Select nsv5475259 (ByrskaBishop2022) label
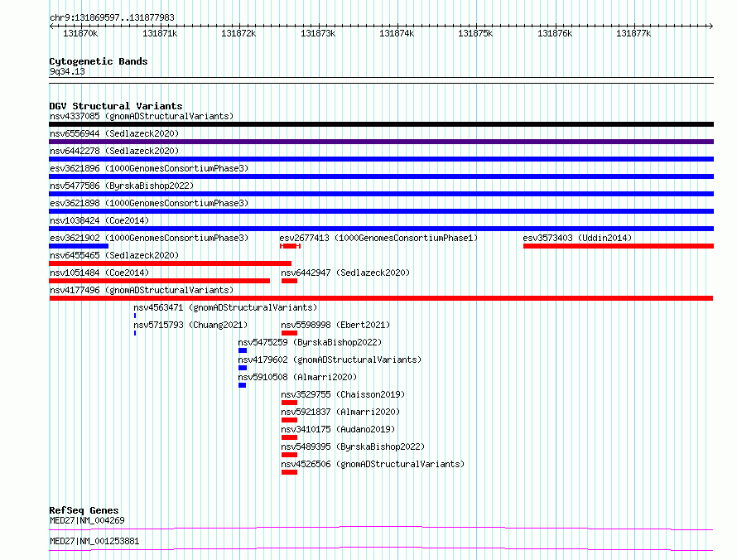This screenshot has width=737, height=560. click(x=310, y=342)
